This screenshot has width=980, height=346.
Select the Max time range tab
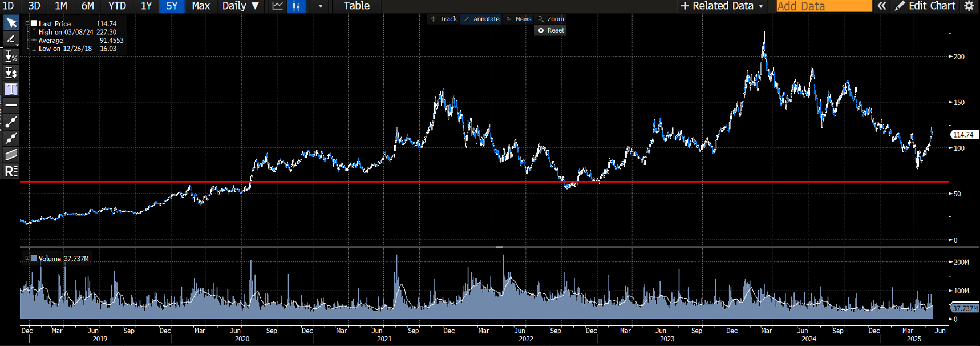point(201,6)
